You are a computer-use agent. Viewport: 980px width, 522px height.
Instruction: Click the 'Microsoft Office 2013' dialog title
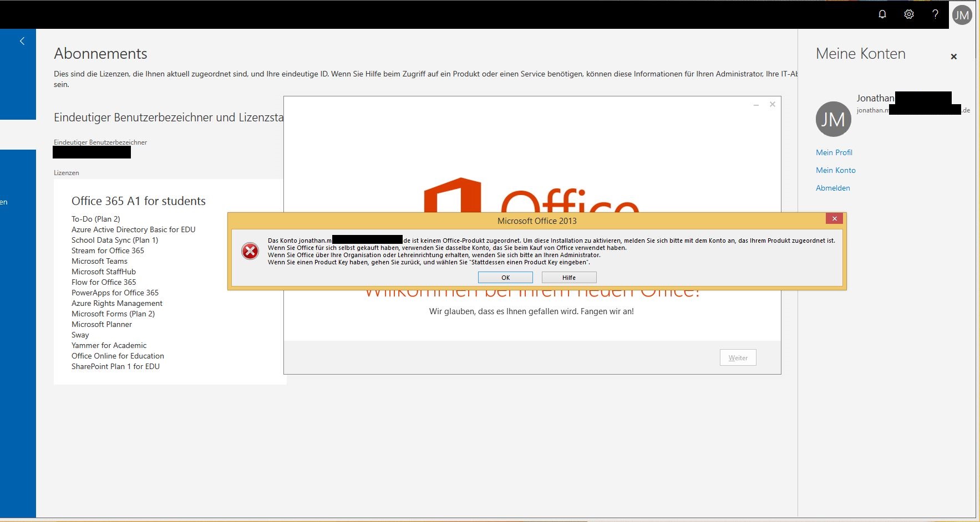537,221
